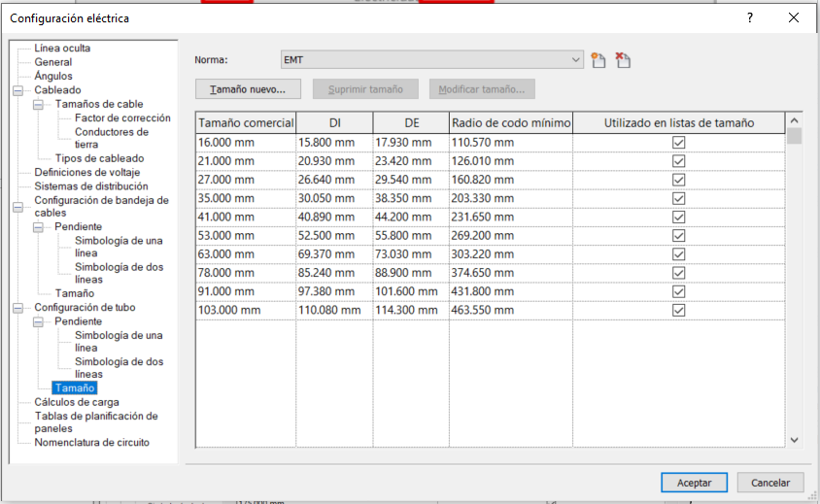The width and height of the screenshot is (820, 504).
Task: Click table scrollbar down arrow
Action: 794,440
